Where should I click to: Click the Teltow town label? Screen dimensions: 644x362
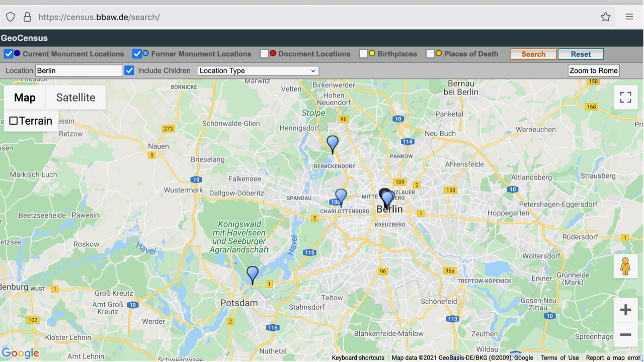332,298
